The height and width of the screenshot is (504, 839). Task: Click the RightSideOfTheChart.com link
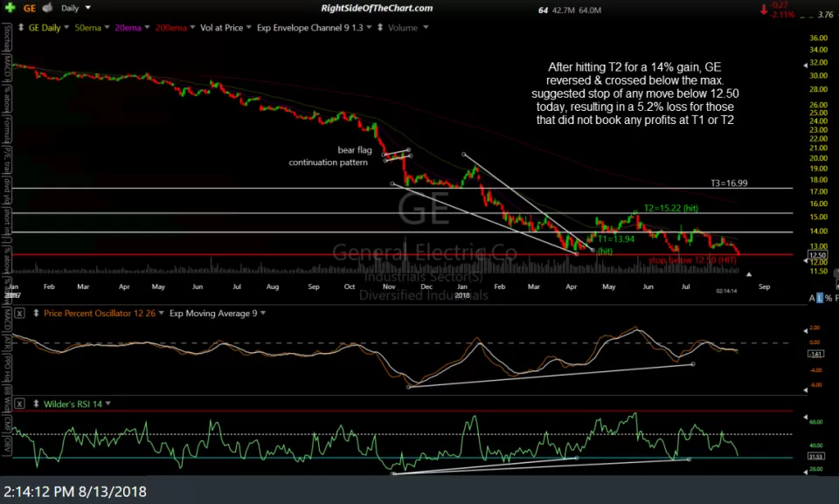pyautogui.click(x=377, y=8)
